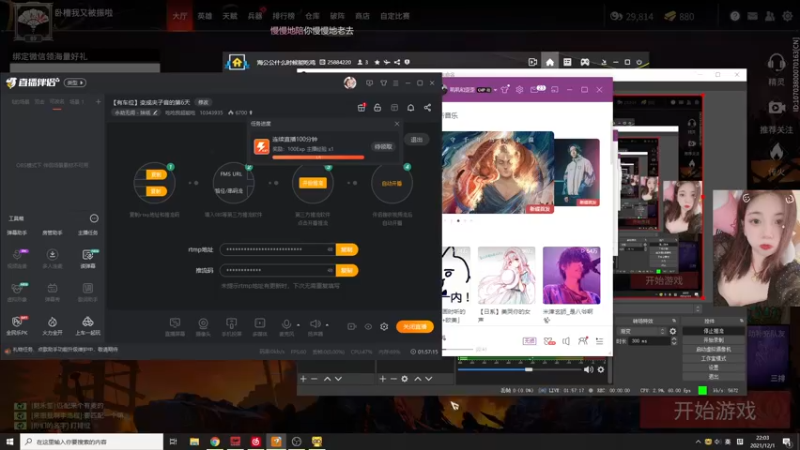The height and width of the screenshot is (450, 800).
Task: Switch to 主播任务 tab in toolbox
Action: click(x=87, y=233)
